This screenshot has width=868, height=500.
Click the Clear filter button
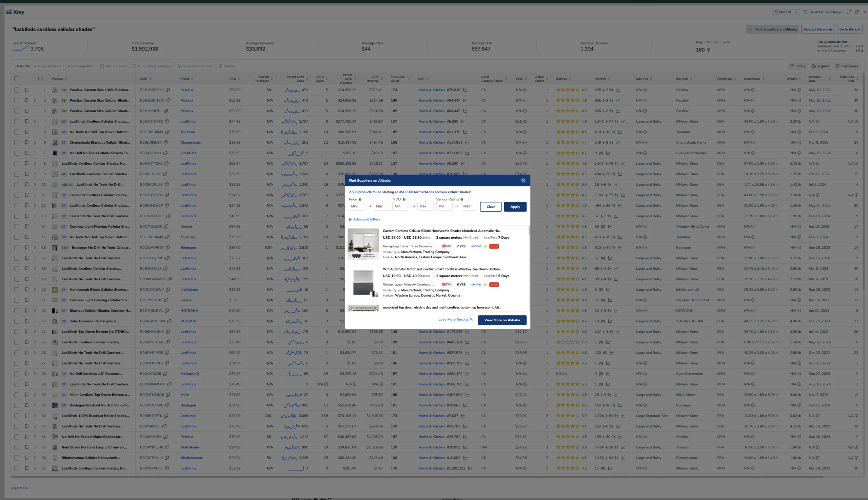coord(491,207)
